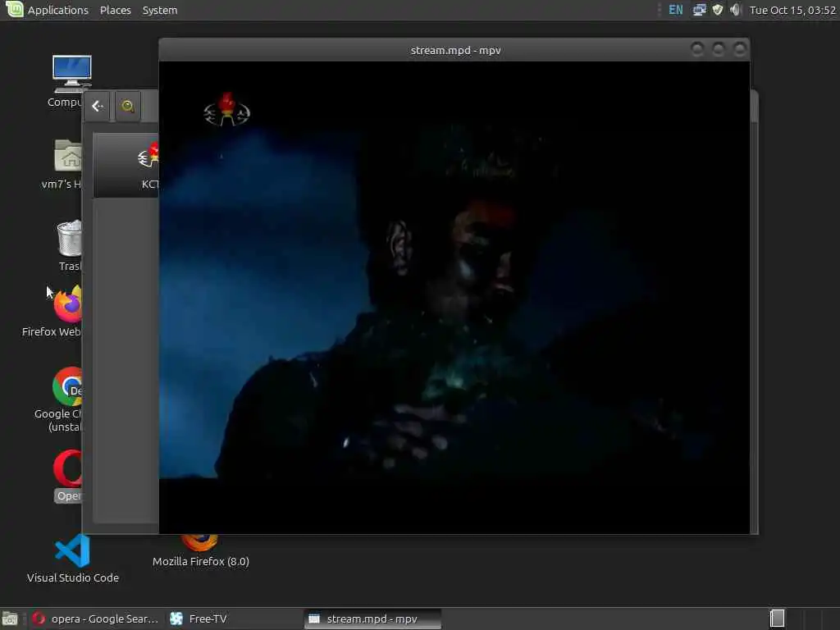Open the System menu
Image resolution: width=840 pixels, height=630 pixels.
tap(160, 10)
